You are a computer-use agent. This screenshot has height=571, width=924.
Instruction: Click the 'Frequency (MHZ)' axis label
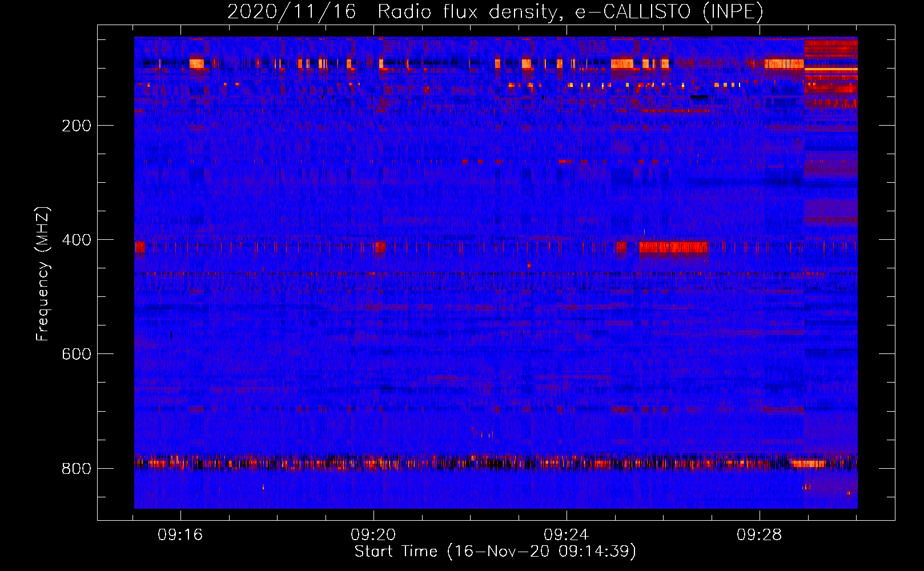click(43, 274)
